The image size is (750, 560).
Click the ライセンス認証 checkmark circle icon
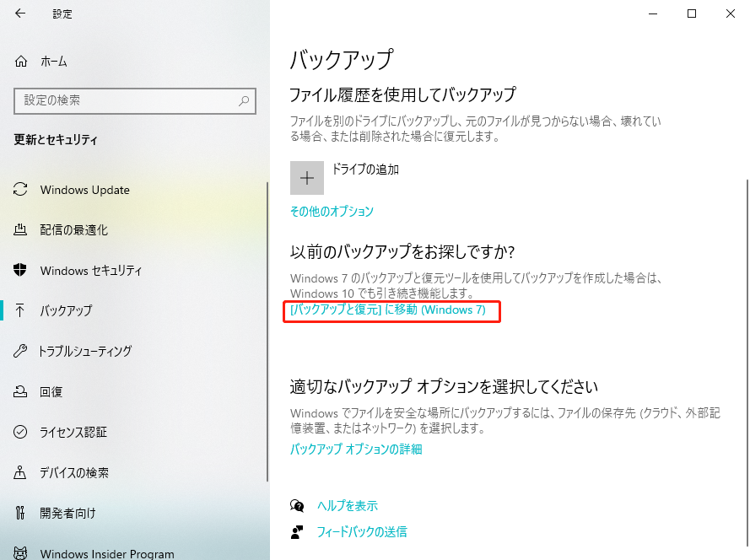tap(20, 432)
